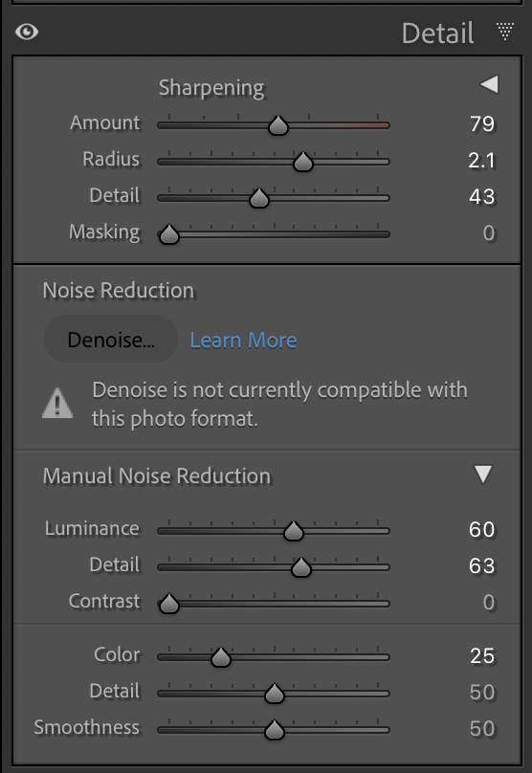Viewport: 532px width, 773px height.
Task: Select the Amount value field 79
Action: 481,123
